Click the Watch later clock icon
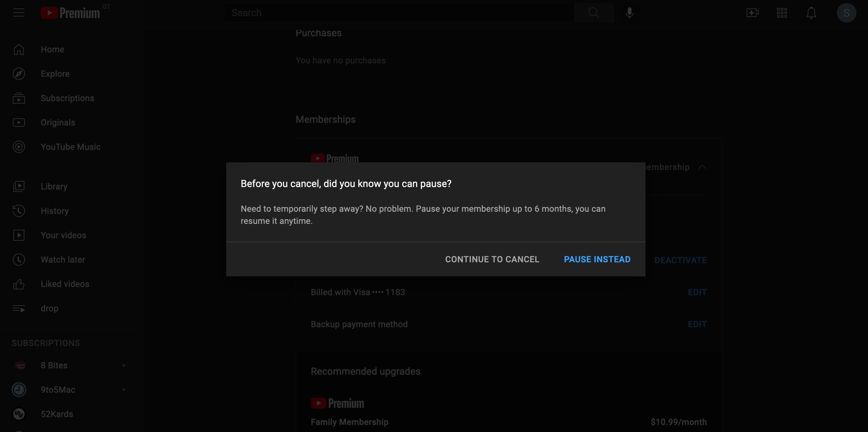Image resolution: width=868 pixels, height=432 pixels. pyautogui.click(x=19, y=259)
